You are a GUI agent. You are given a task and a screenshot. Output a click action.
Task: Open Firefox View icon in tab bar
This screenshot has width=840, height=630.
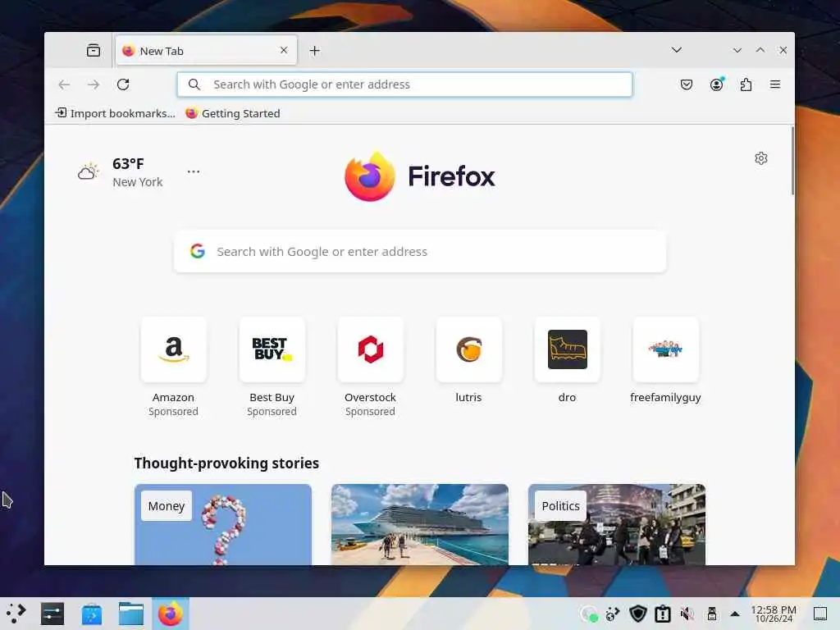pyautogui.click(x=94, y=50)
